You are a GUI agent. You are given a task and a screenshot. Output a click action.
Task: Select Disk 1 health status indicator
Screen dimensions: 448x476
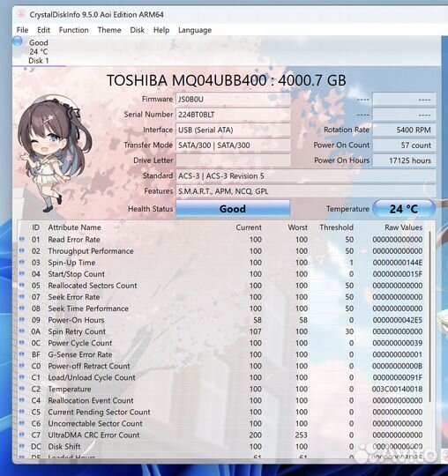(x=18, y=41)
